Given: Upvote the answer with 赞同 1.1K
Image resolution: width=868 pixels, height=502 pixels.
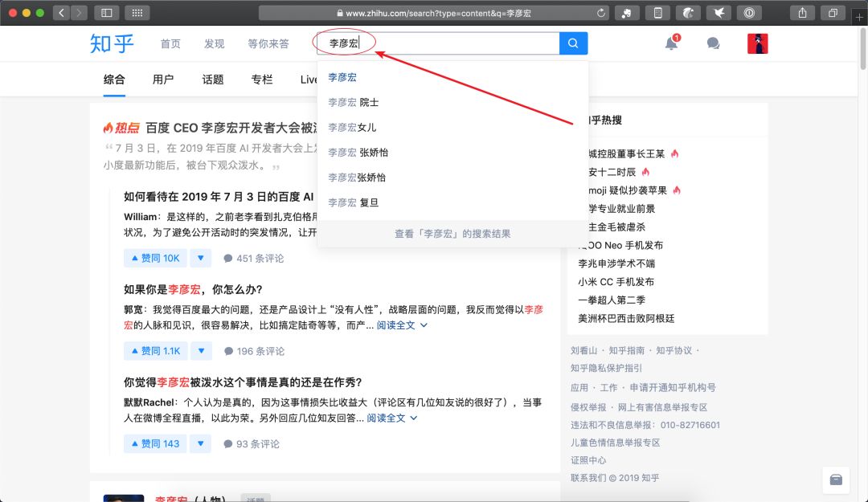Looking at the screenshot, I should [156, 351].
